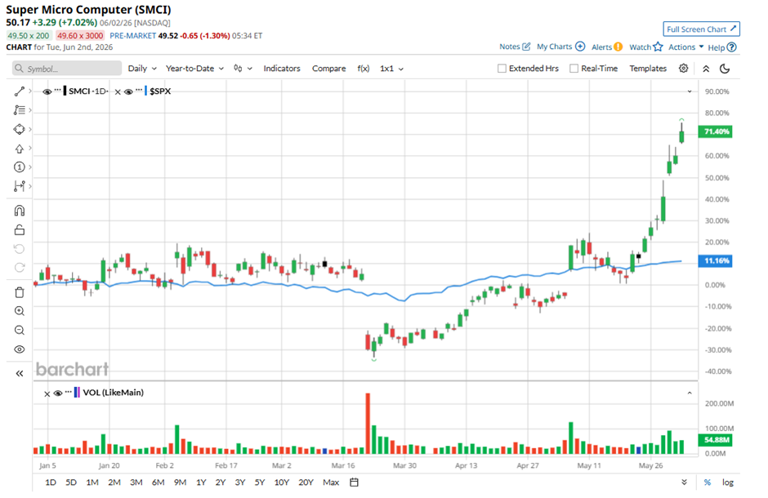Expand the 1x1 layout dropdown
The height and width of the screenshot is (498, 768).
pyautogui.click(x=391, y=69)
